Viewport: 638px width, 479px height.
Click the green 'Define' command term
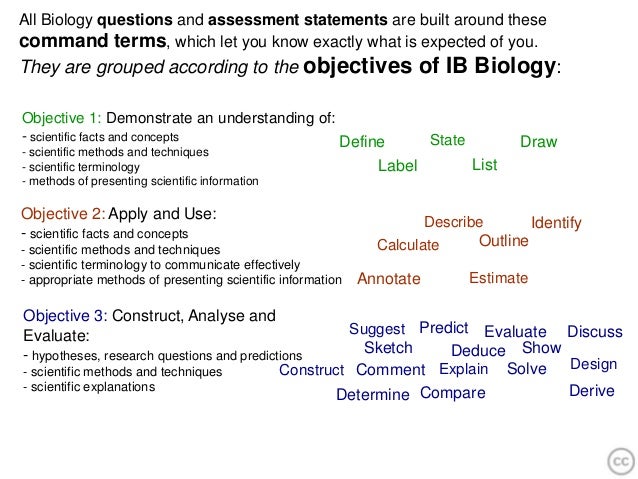(362, 142)
